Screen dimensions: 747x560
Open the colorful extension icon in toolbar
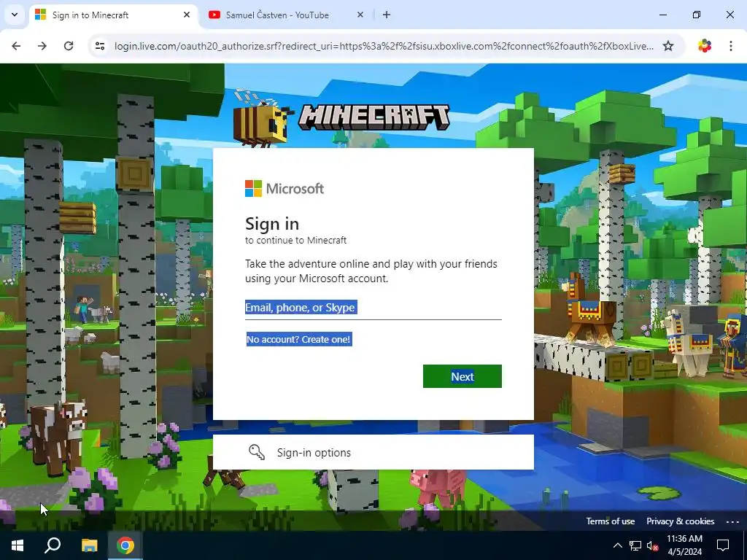tap(705, 46)
